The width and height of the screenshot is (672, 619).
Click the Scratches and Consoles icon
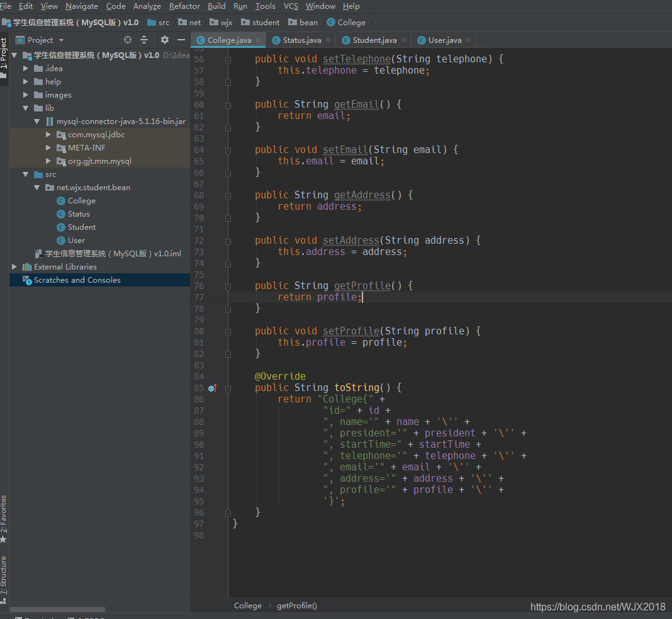tap(27, 280)
